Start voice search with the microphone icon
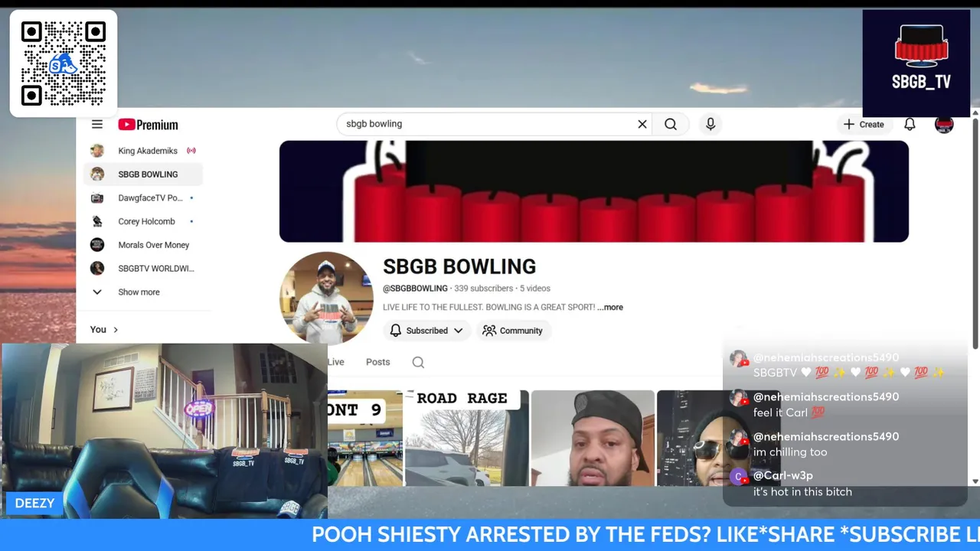The width and height of the screenshot is (980, 551). [710, 124]
